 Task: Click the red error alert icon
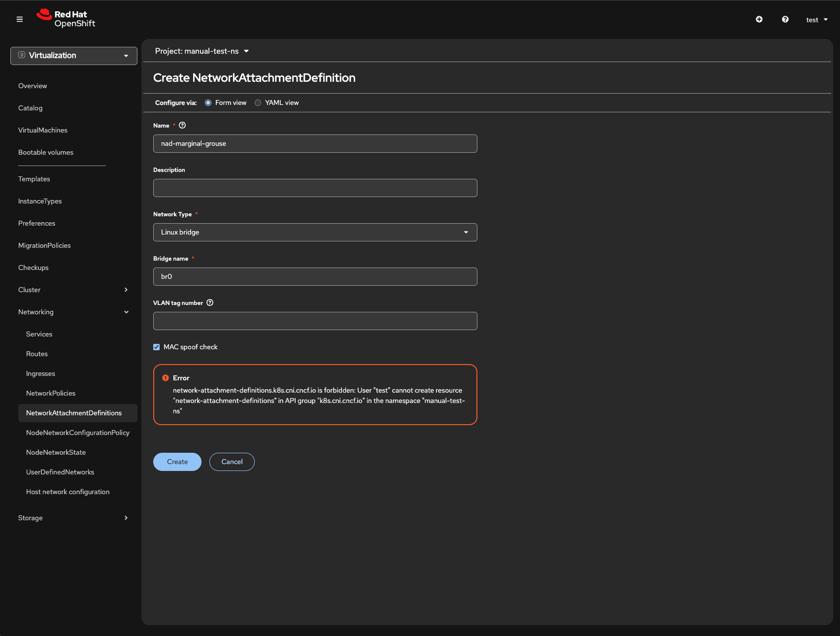click(166, 378)
